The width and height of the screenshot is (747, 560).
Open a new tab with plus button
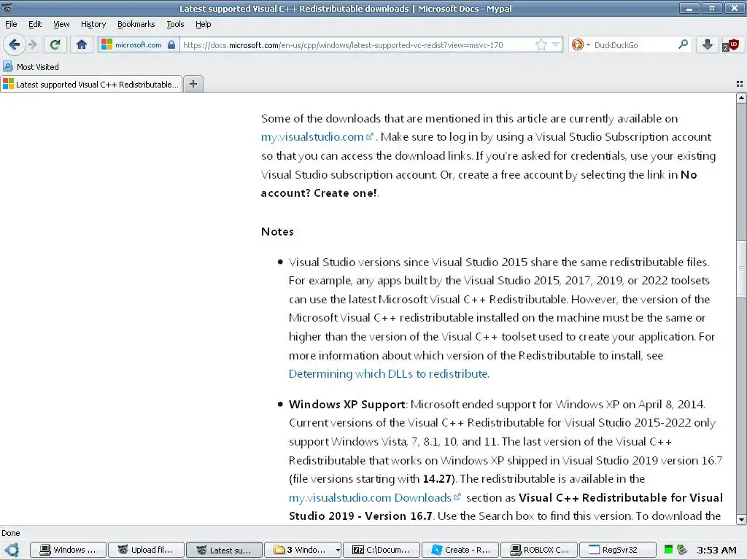pos(193,84)
